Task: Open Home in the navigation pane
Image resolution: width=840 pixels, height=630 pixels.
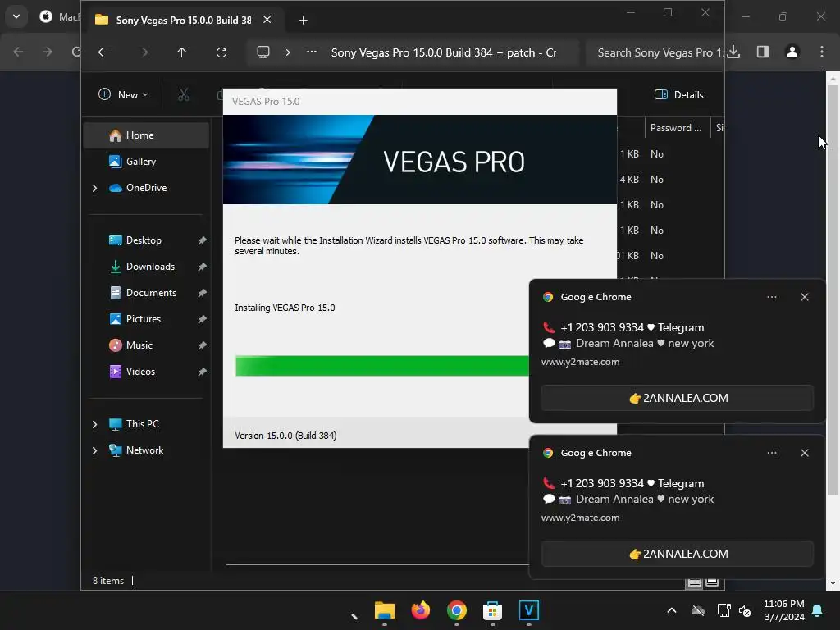Action: tap(146, 135)
